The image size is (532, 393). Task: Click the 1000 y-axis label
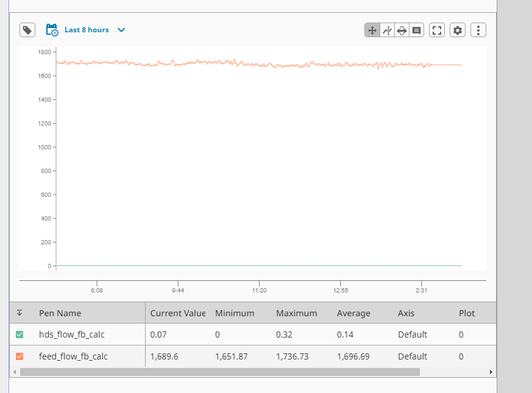44,147
